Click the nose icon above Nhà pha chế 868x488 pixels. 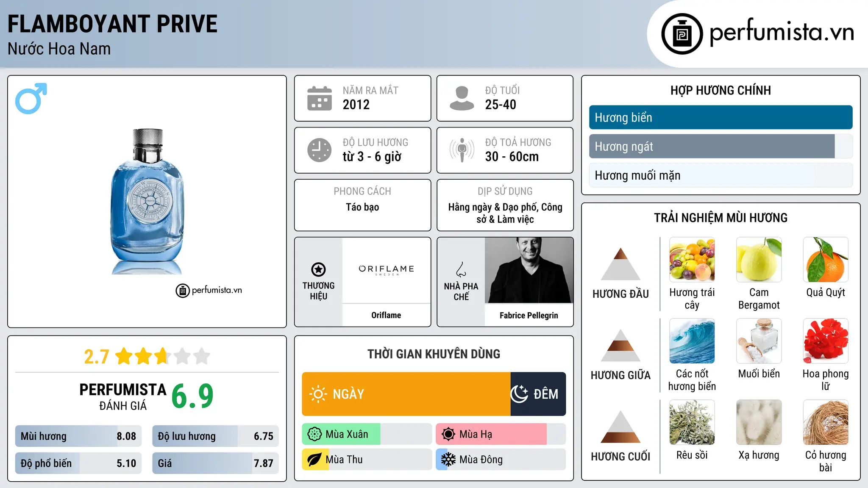click(x=461, y=269)
